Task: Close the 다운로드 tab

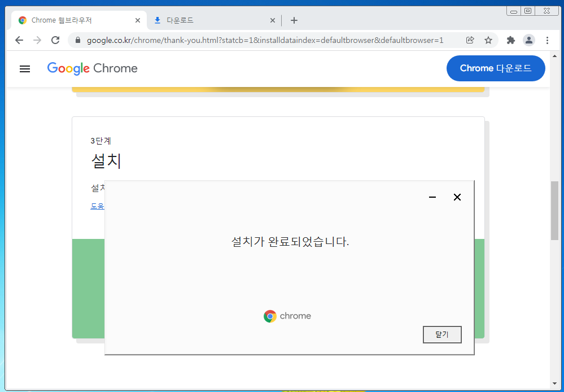Action: 273,20
